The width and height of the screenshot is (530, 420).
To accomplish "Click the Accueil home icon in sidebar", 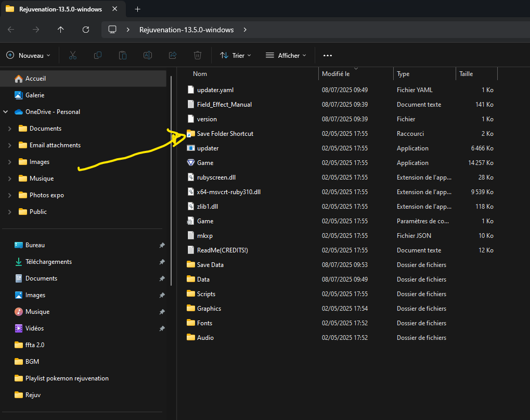I will pos(19,79).
